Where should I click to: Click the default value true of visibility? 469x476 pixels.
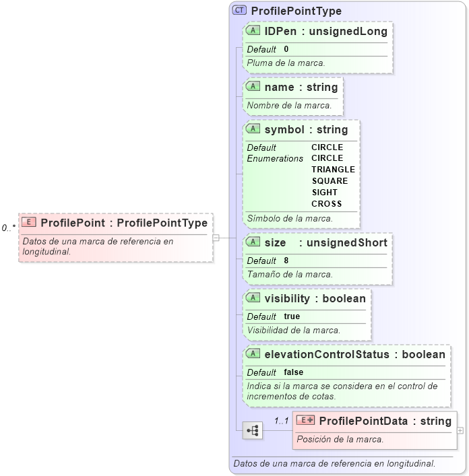292,316
